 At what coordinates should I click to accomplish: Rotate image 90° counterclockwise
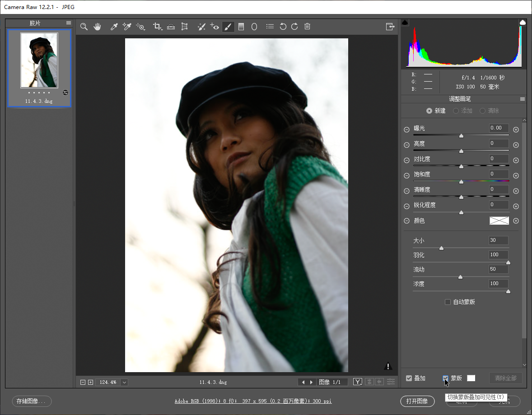(283, 27)
